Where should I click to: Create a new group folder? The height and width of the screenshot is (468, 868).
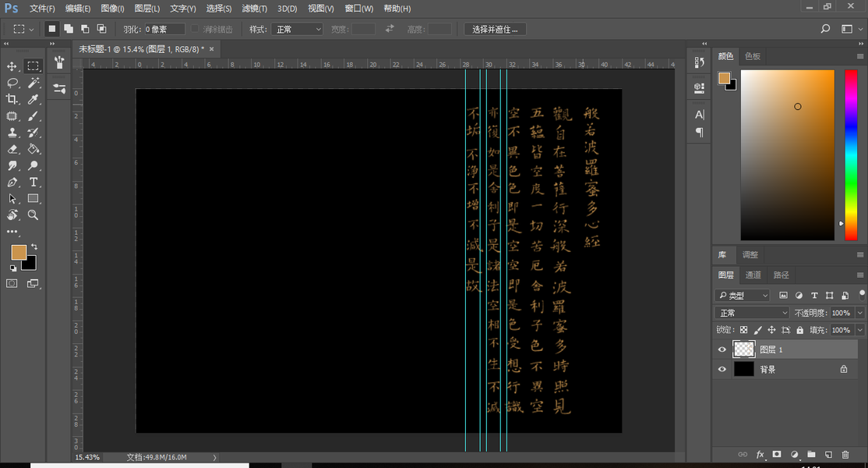811,454
